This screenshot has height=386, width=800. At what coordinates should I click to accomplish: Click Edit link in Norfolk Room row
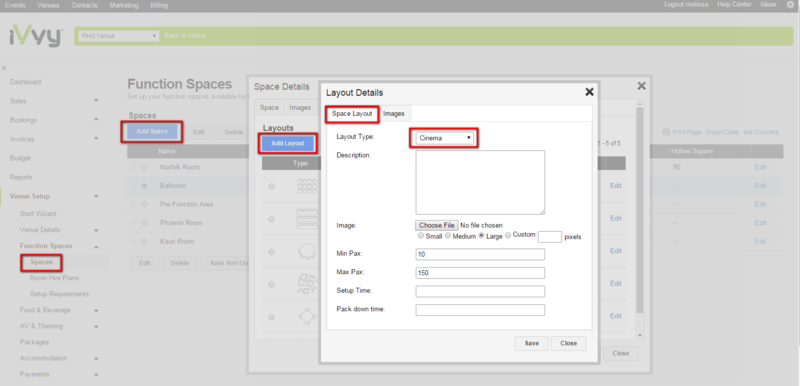click(x=761, y=167)
